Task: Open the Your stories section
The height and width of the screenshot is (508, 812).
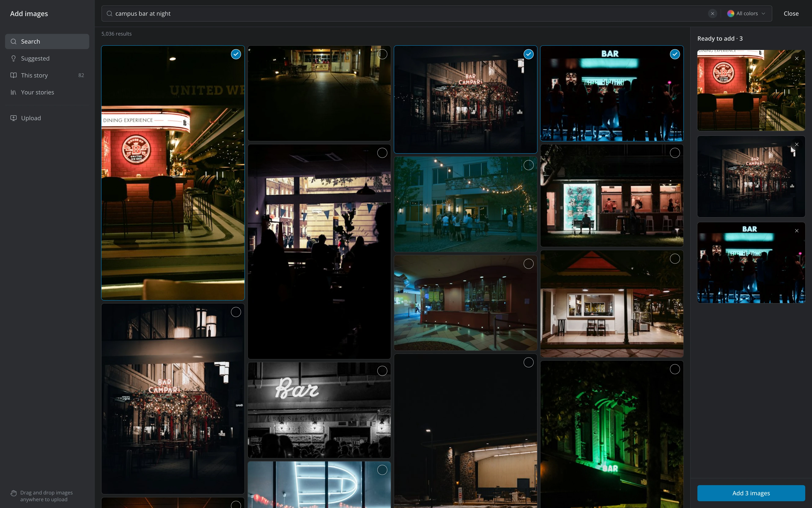Action: pyautogui.click(x=47, y=92)
